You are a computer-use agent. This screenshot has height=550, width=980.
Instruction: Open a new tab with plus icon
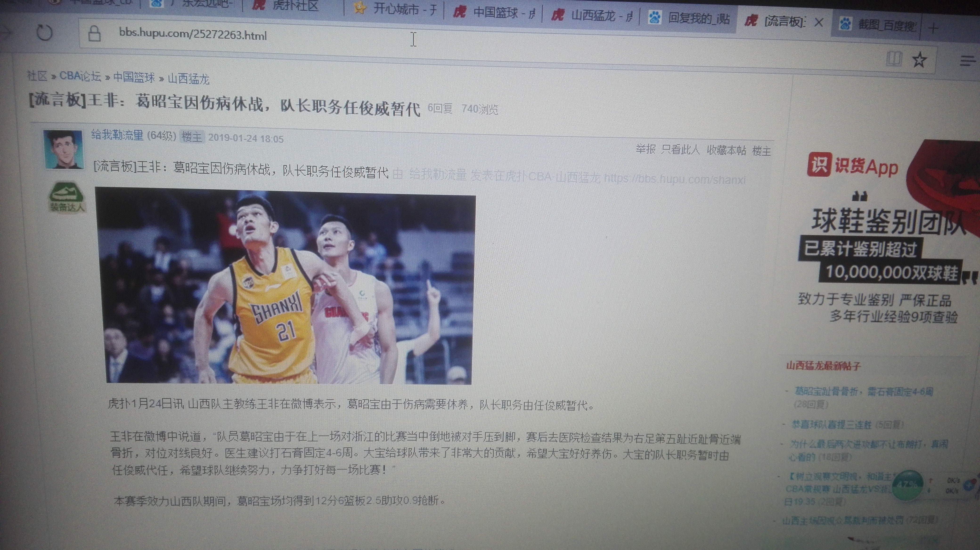tap(933, 28)
